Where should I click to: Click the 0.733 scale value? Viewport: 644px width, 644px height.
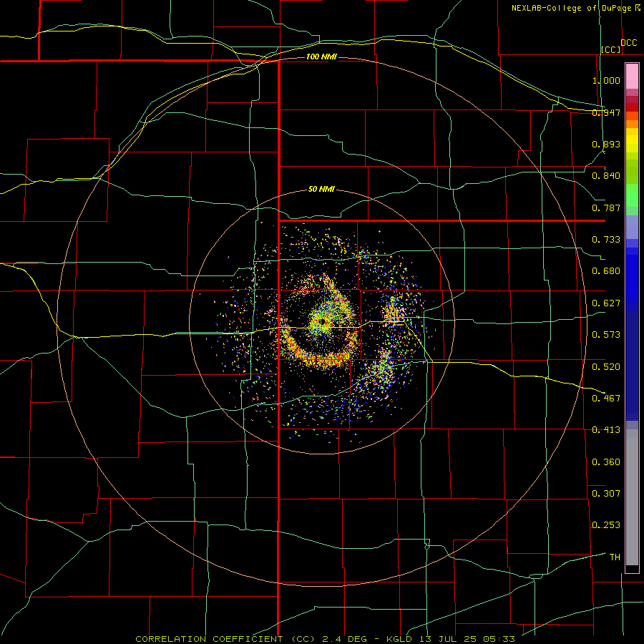[x=606, y=240]
